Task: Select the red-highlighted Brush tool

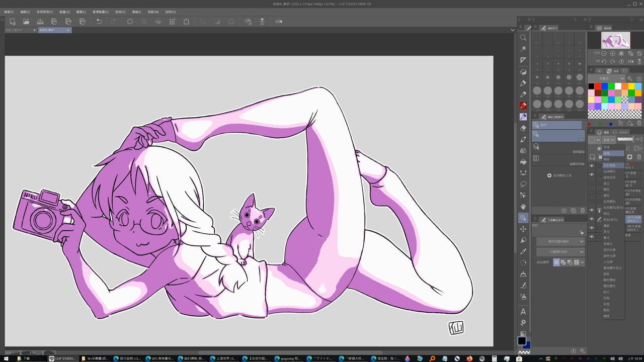Action: pyautogui.click(x=523, y=106)
